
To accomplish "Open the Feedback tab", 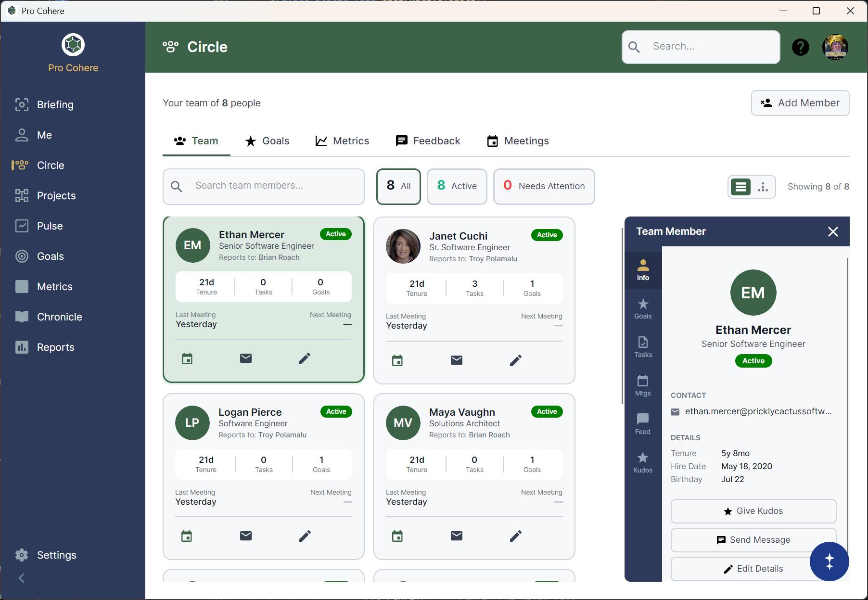I will pos(428,140).
